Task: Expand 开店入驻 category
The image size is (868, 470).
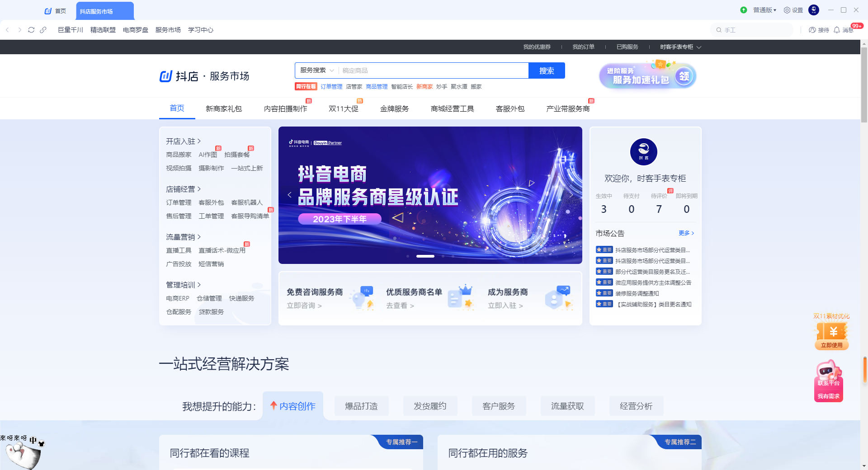Action: (x=183, y=141)
